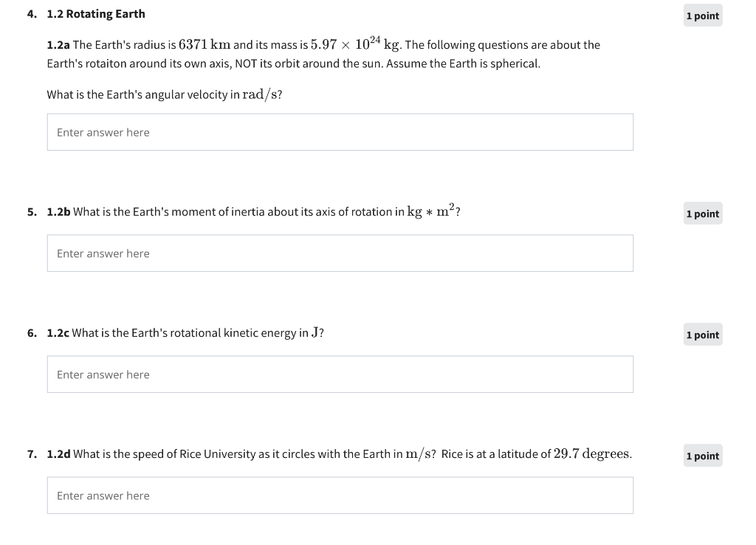Click the 1 point badge for question 7
This screenshot has height=545, width=756.
[x=703, y=456]
